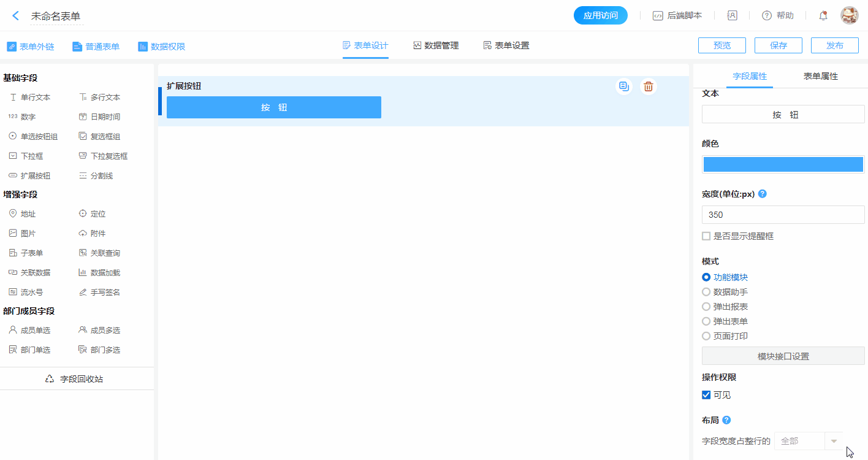The width and height of the screenshot is (868, 460).
Task: Copy the field using the duplicate icon
Action: 623,86
